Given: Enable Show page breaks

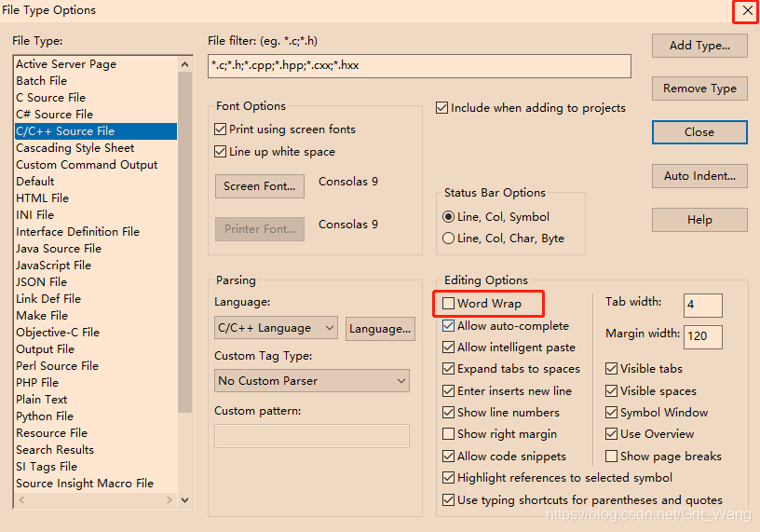Looking at the screenshot, I should [x=611, y=456].
